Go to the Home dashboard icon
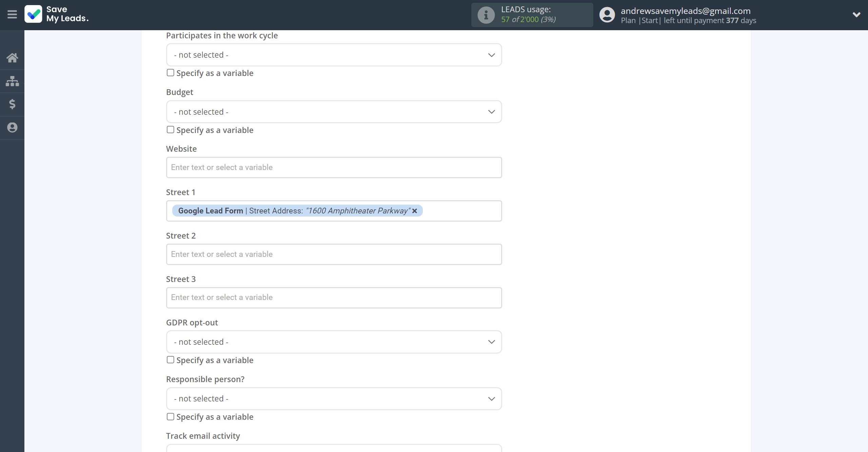This screenshot has height=452, width=868. point(12,58)
